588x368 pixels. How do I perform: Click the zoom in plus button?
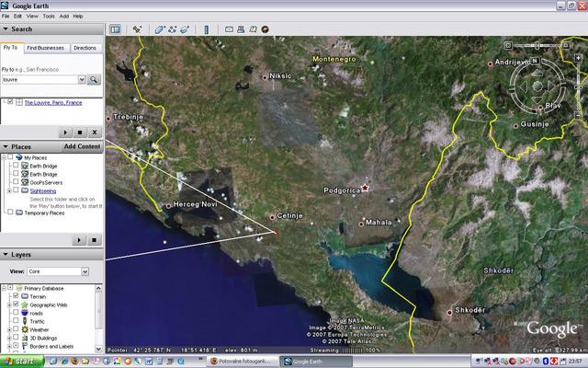[x=578, y=58]
